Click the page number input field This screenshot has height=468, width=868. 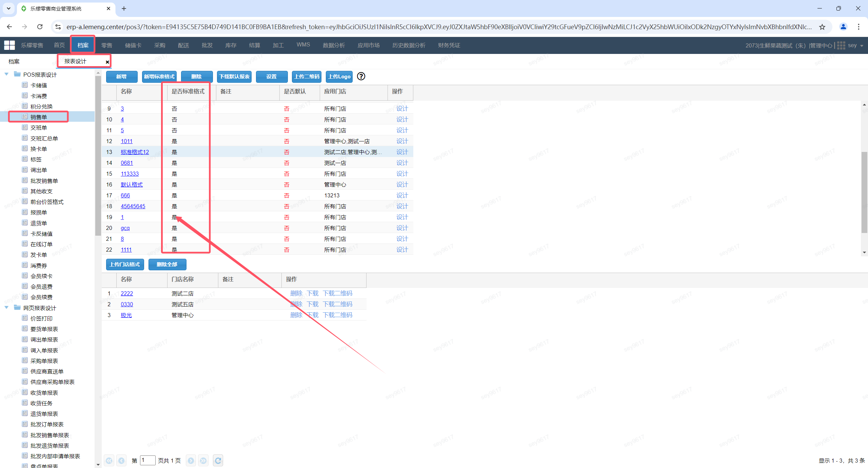coord(147,460)
